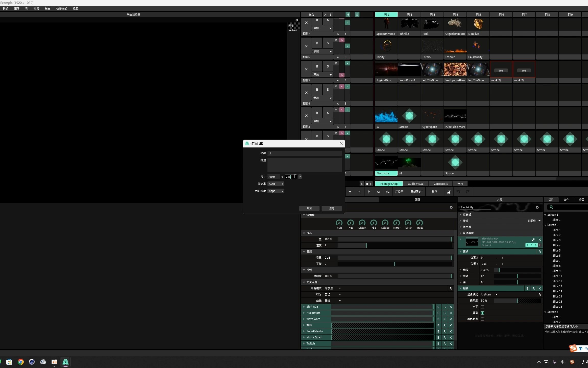
Task: Uncheck the 垂直 flip checkbox
Action: click(x=482, y=313)
